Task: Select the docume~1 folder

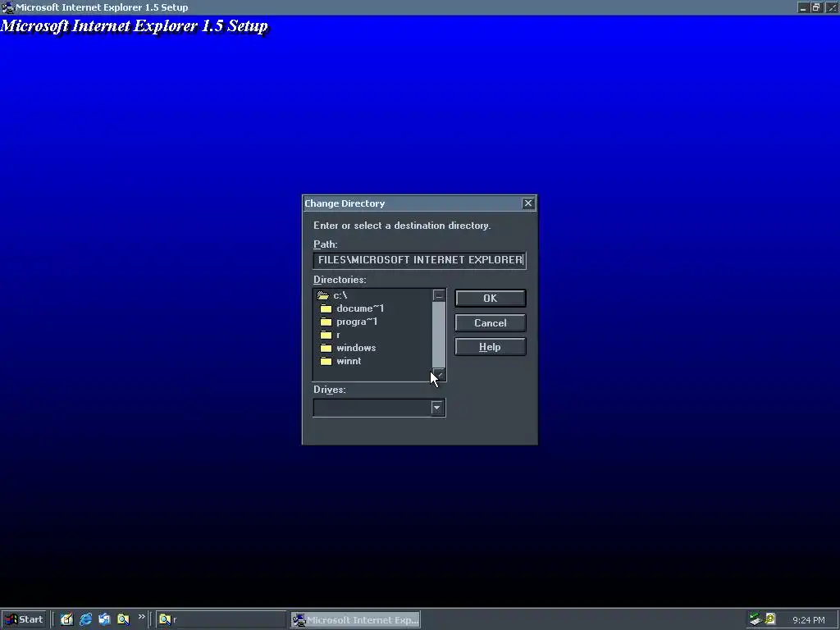Action: coord(352,308)
